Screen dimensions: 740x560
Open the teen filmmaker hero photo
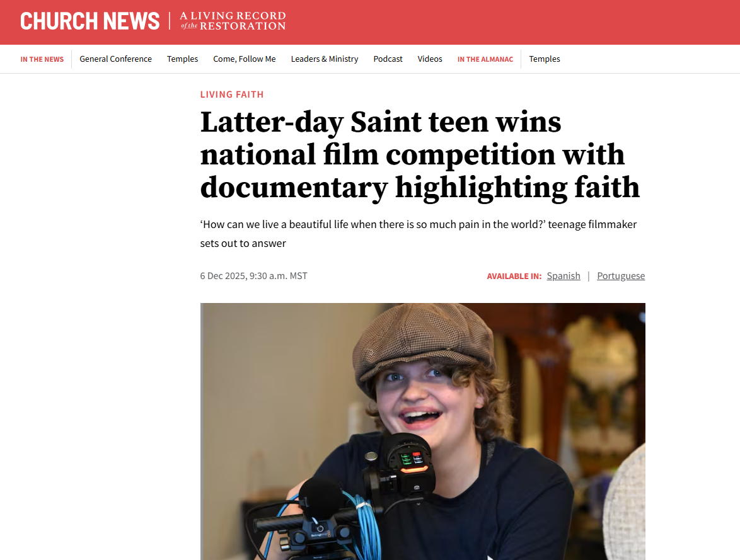(x=423, y=431)
